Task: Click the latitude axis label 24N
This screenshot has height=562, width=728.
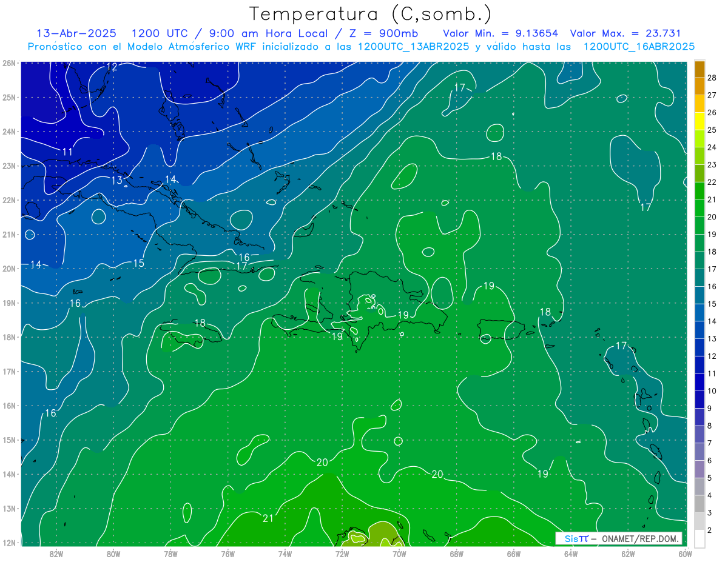Action: click(x=8, y=132)
